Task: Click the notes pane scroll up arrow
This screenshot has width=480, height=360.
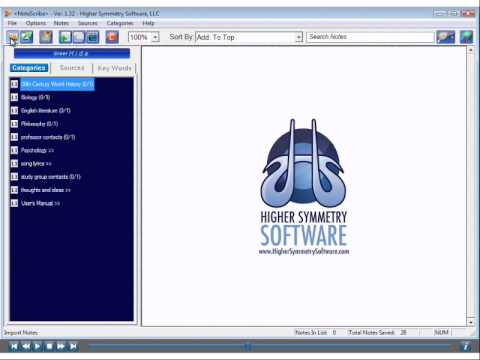Action: pos(470,50)
